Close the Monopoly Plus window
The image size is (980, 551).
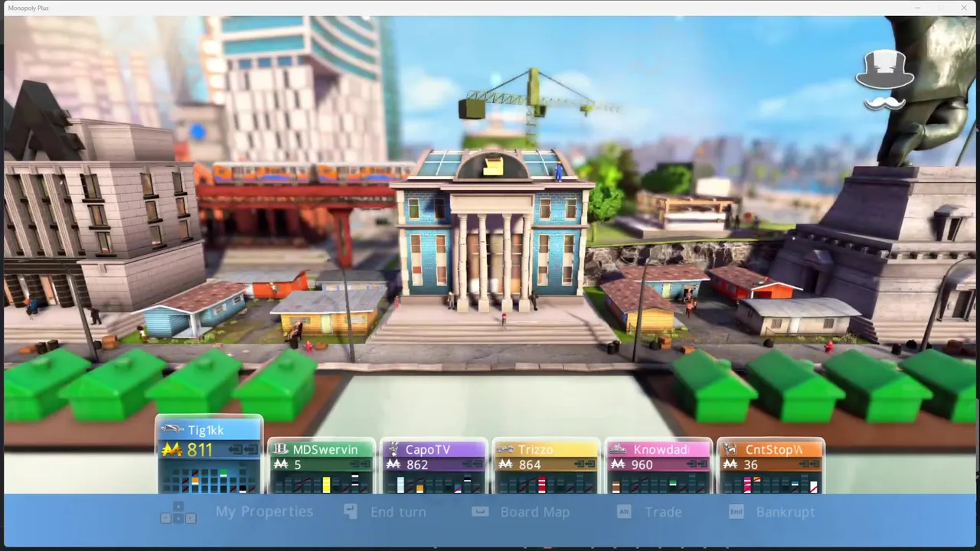(963, 8)
